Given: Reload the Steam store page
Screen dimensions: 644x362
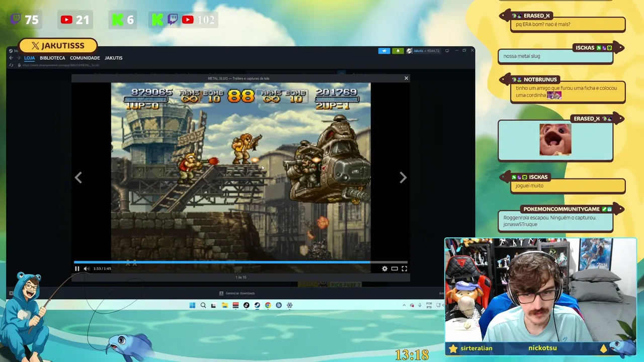Looking at the screenshot, I should click(x=11, y=65).
